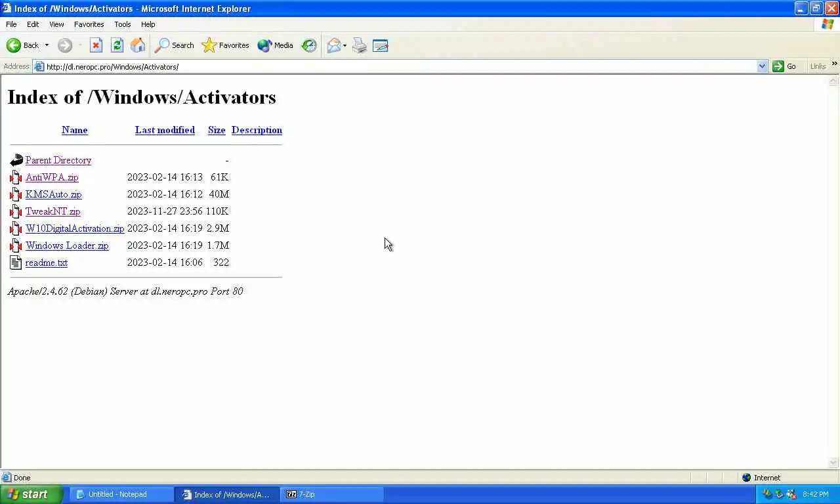Open the View menu
840x504 pixels.
[56, 24]
